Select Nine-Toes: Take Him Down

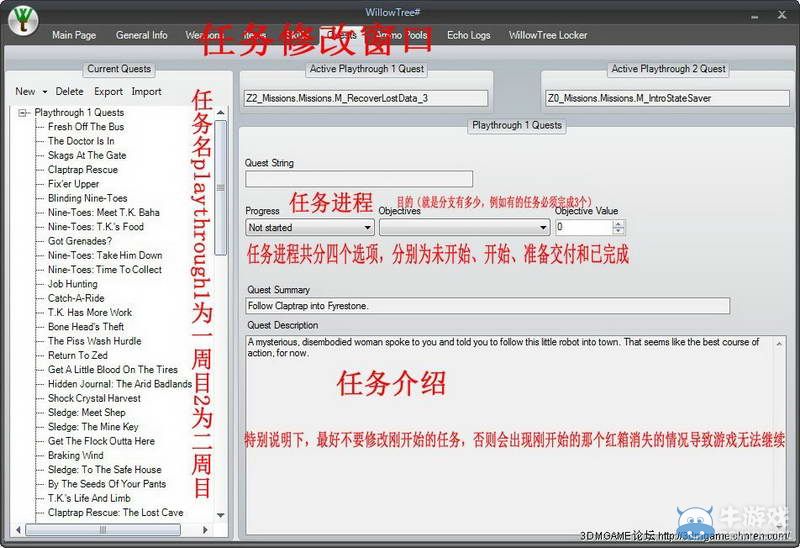(105, 255)
